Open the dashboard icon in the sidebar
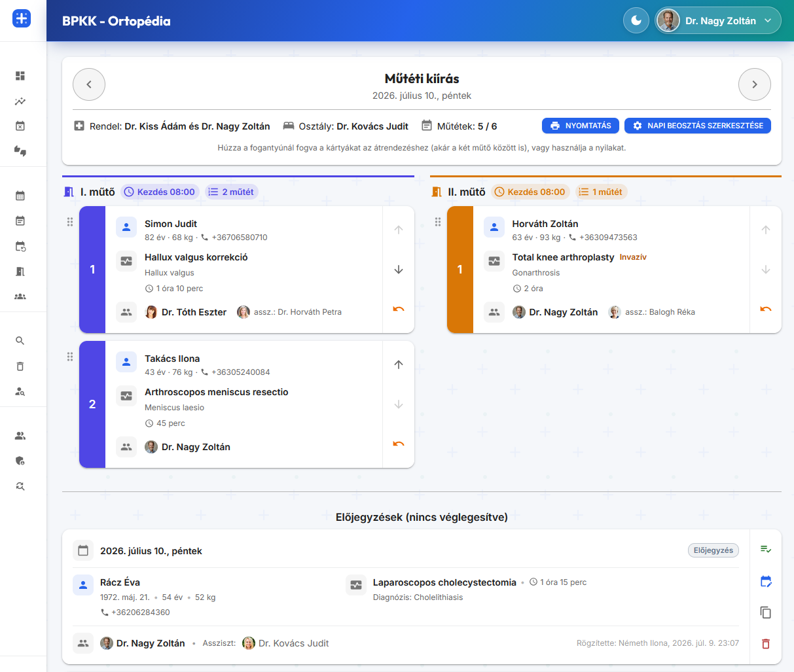This screenshot has height=672, width=794. pyautogui.click(x=20, y=76)
